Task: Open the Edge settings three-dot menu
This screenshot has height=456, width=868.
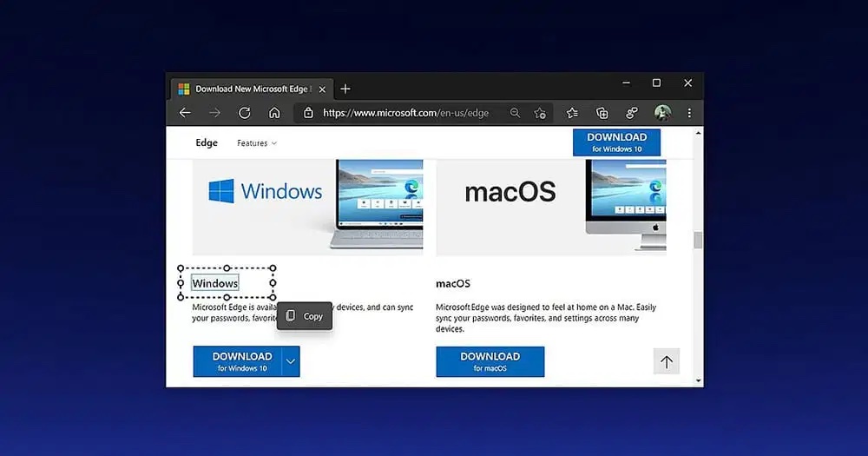Action: 689,113
